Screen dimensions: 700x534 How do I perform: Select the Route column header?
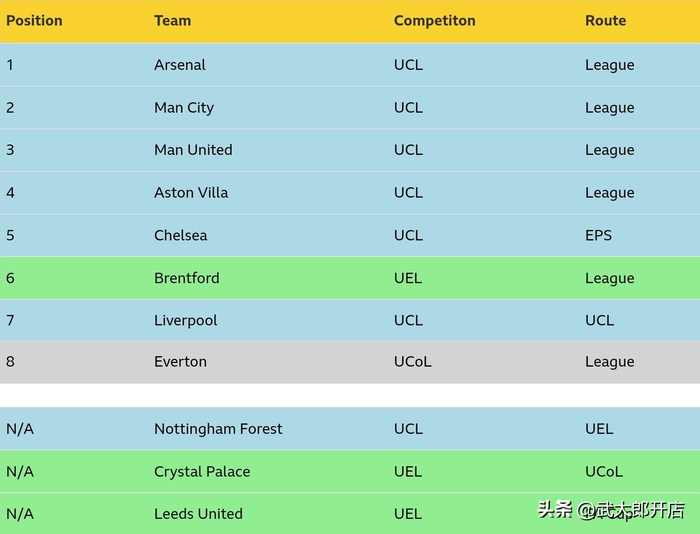pos(605,21)
